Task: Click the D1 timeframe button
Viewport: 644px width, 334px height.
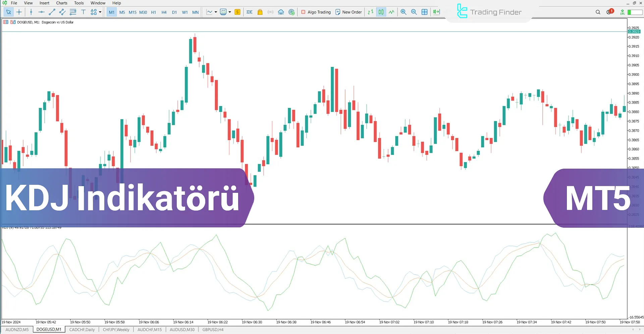Action: coord(174,12)
